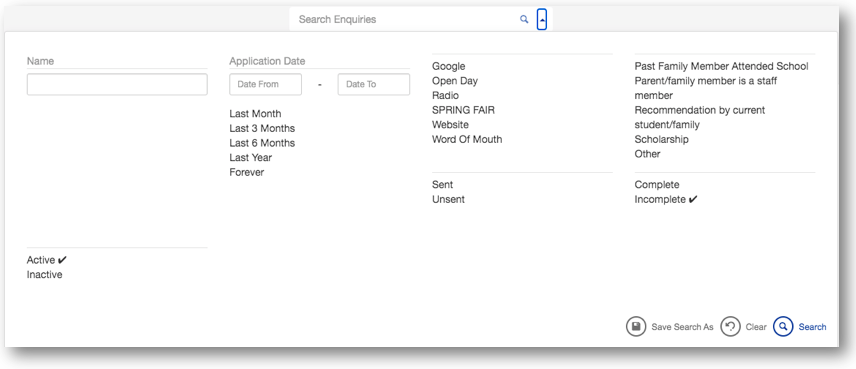Toggle the Google source filter
856x369 pixels.
(x=449, y=66)
